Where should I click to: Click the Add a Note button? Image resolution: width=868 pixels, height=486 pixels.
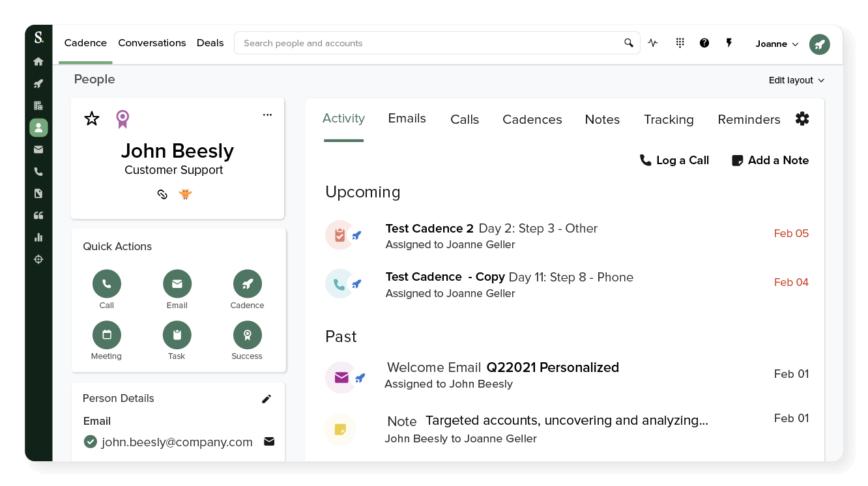770,160
